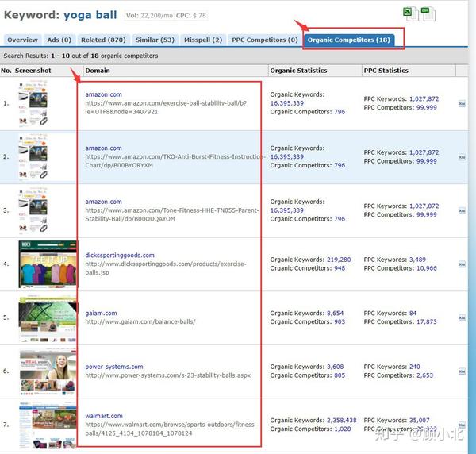The image size is (476, 454).
Task: Export results as CSV file icon
Action: [x=428, y=14]
